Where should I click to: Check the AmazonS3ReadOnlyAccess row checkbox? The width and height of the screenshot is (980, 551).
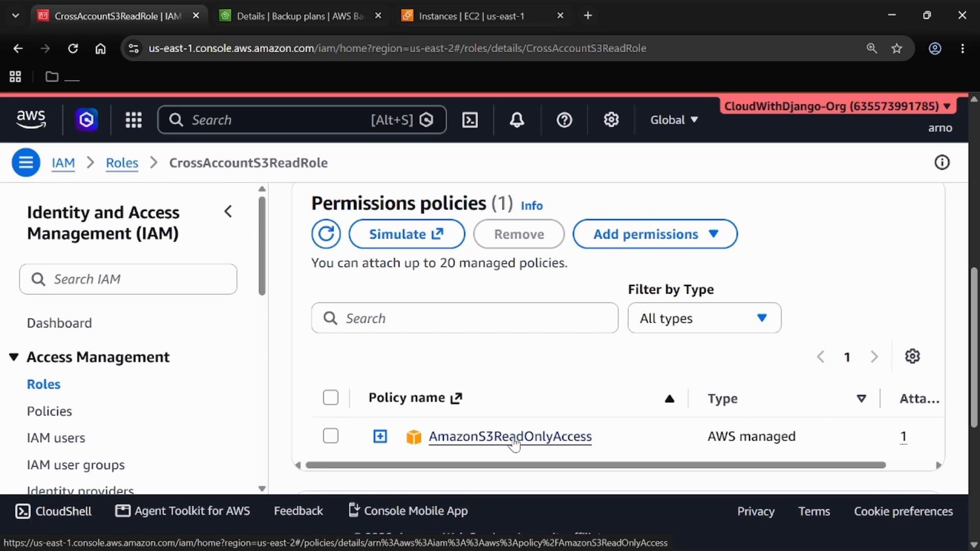click(331, 436)
